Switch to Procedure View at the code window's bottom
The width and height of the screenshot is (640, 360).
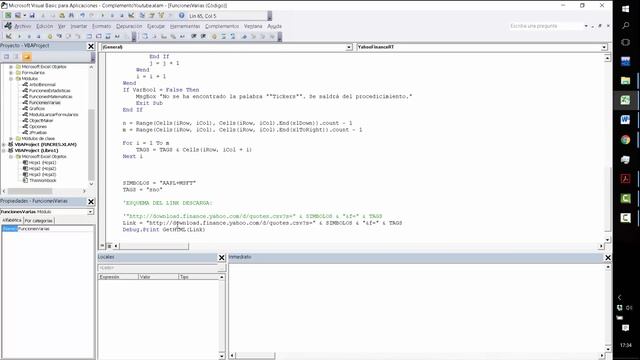(103, 246)
